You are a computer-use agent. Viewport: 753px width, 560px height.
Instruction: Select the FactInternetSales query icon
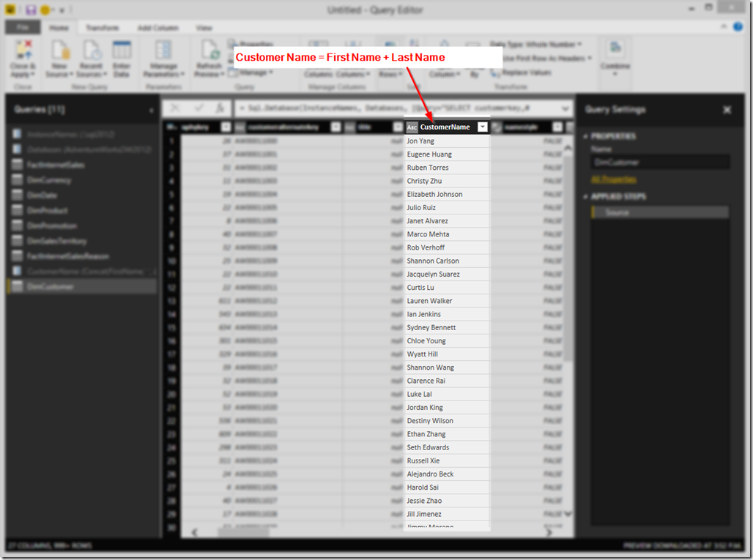click(18, 165)
